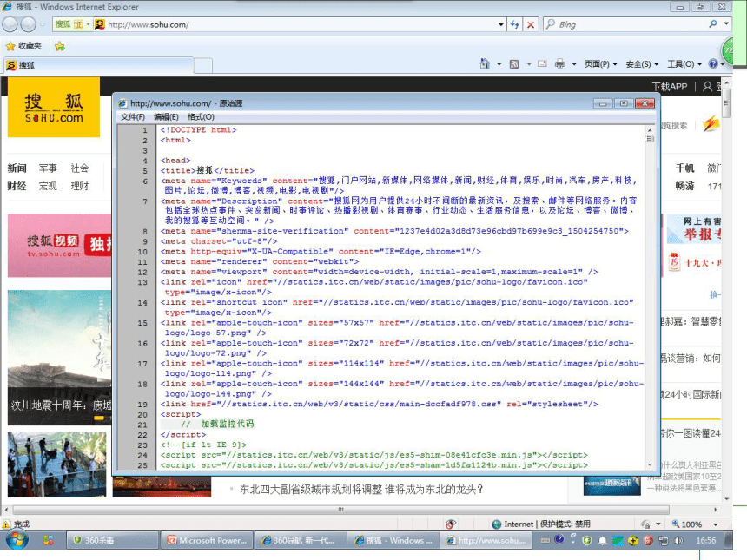Open the 工具(O) tools menu
This screenshot has width=747, height=560.
[684, 63]
